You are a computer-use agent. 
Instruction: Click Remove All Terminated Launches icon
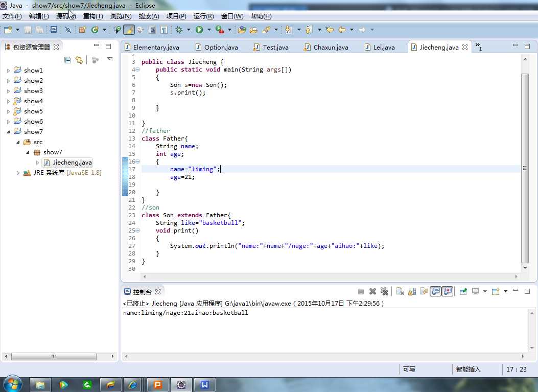coord(385,292)
